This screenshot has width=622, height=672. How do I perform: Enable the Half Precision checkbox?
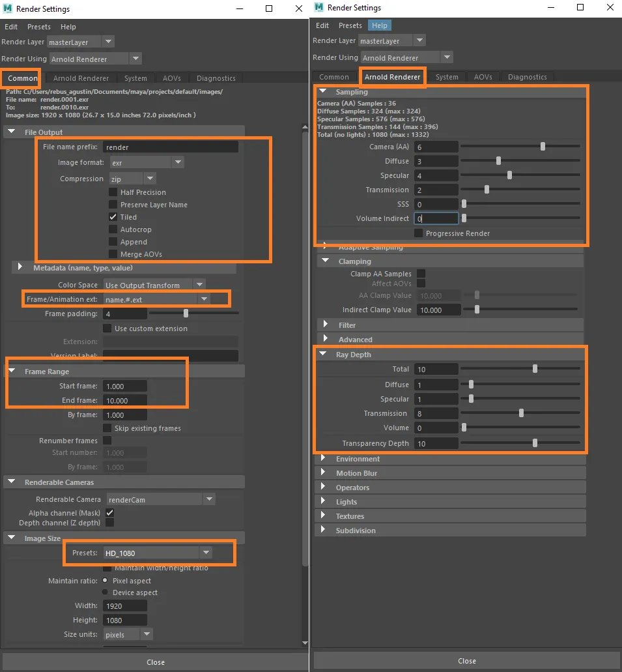[x=113, y=192]
